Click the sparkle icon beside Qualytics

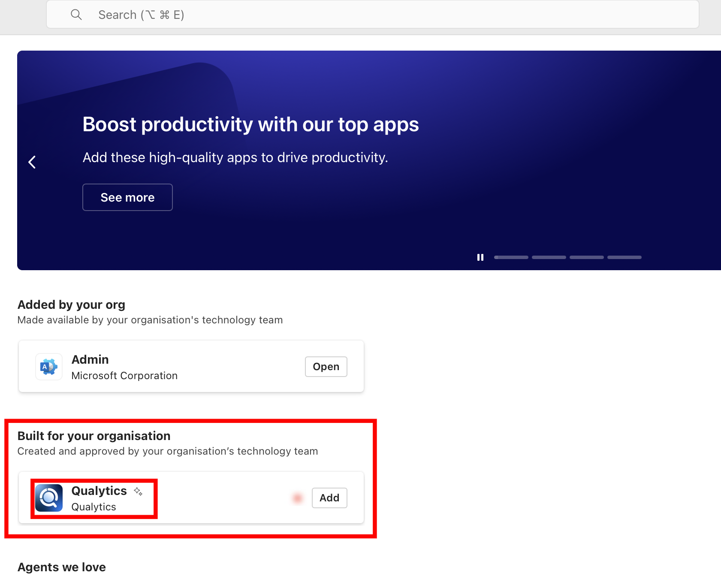(138, 492)
